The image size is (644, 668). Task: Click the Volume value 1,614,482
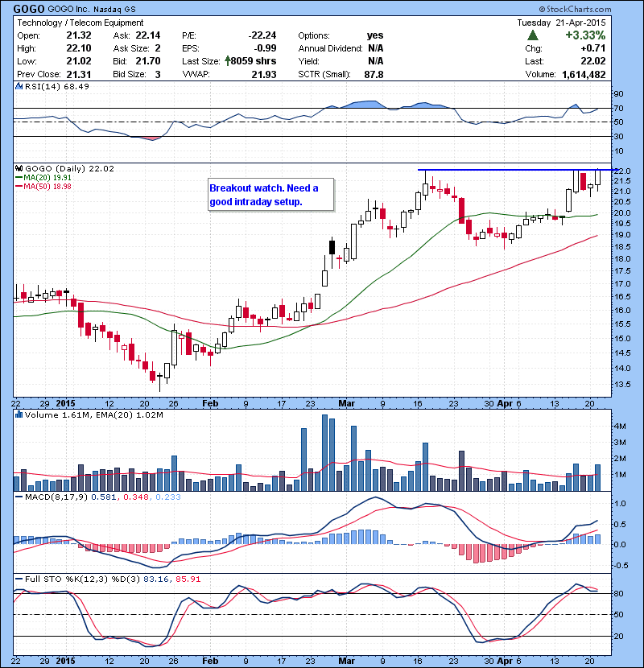pyautogui.click(x=584, y=74)
